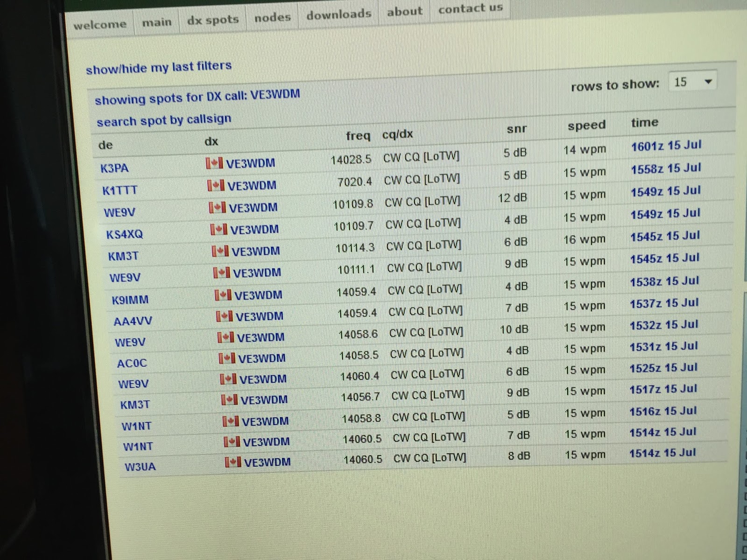Open spotter KS4XQ callsign link
Viewport: 747px width, 560px height.
(125, 234)
